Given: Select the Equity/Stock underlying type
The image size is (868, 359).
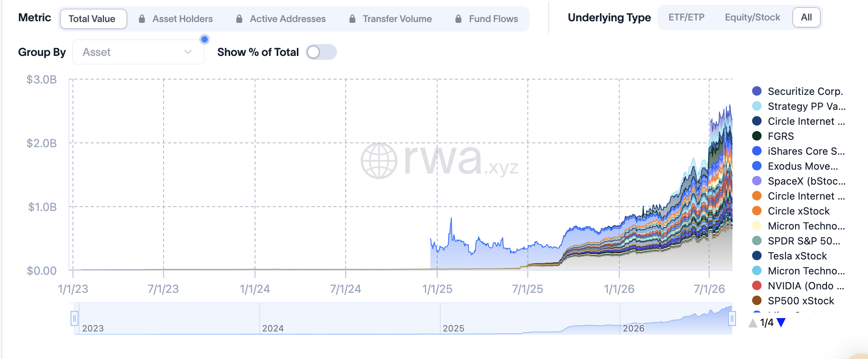Looking at the screenshot, I should pyautogui.click(x=753, y=17).
